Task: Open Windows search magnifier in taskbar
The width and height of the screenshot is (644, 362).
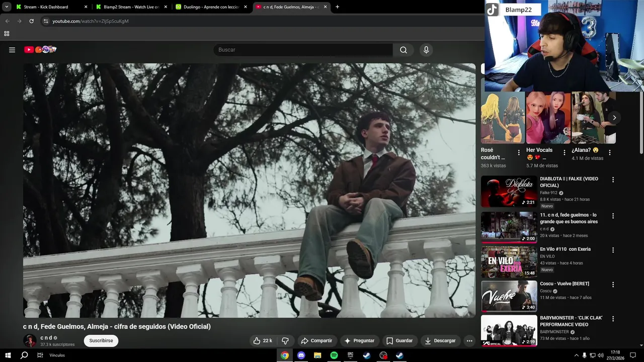Action: pos(24,355)
